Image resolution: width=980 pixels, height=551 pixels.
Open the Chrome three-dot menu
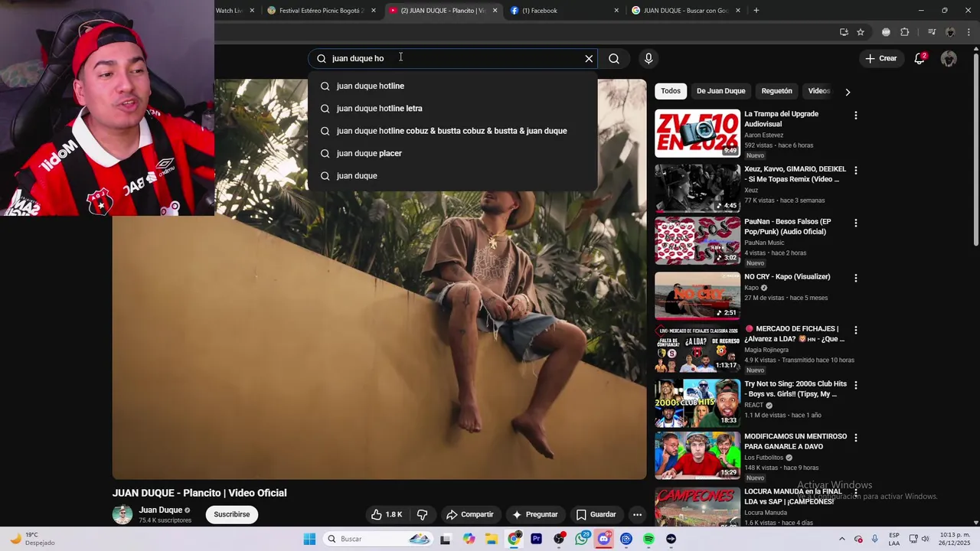[x=969, y=32]
